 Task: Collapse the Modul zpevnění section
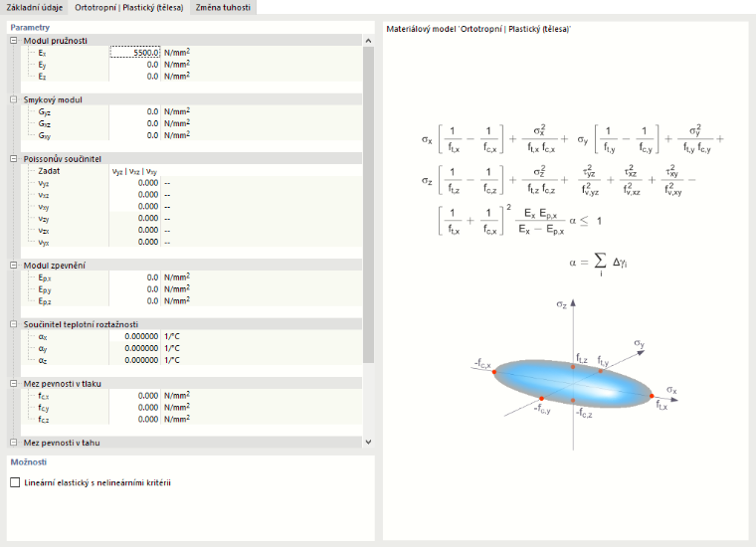pos(14,266)
